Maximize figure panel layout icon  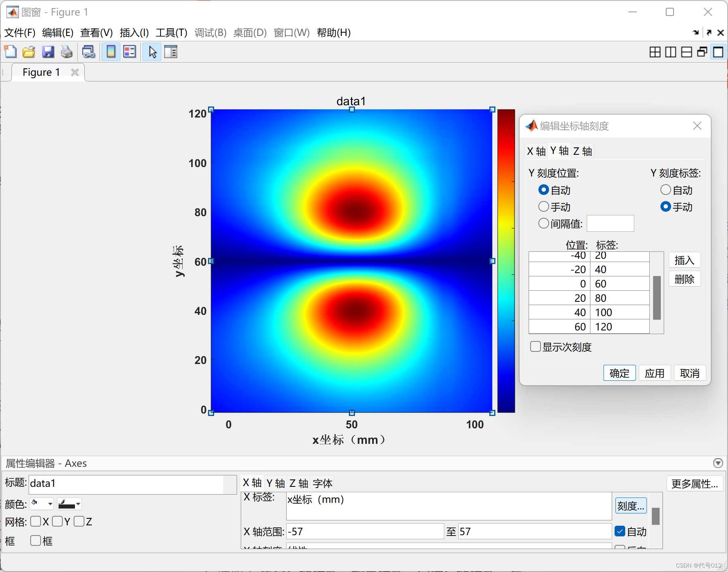[x=718, y=52]
